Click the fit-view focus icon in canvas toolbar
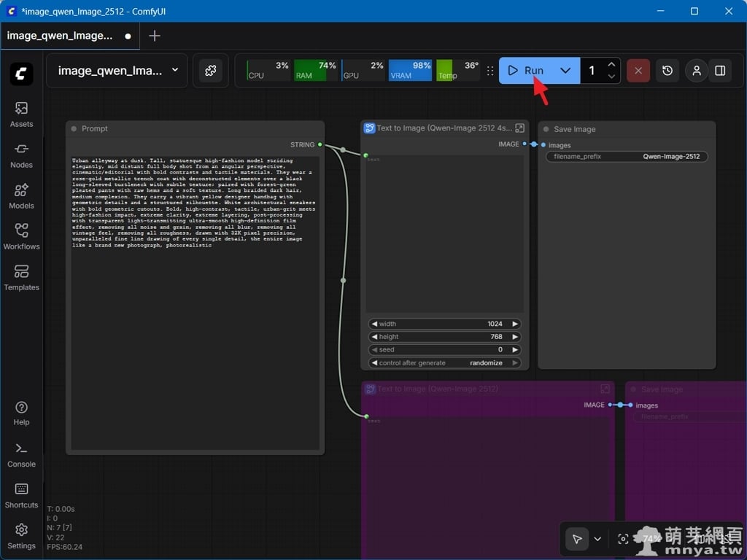The height and width of the screenshot is (560, 747). (623, 539)
